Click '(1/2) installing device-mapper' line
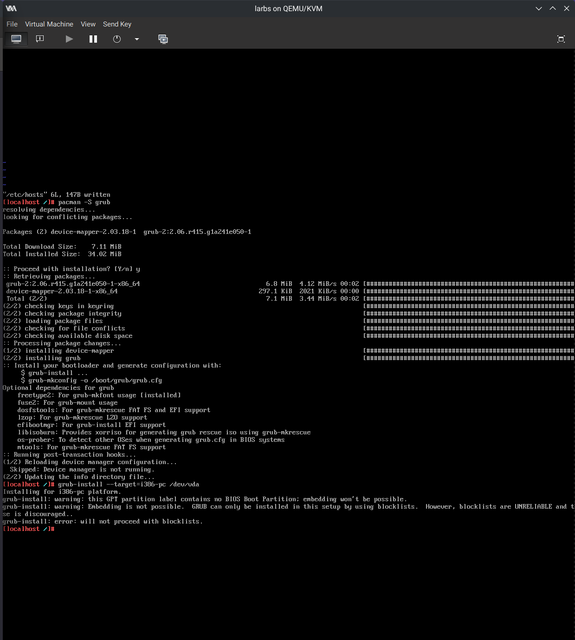The height and width of the screenshot is (640, 575). (x=58, y=351)
